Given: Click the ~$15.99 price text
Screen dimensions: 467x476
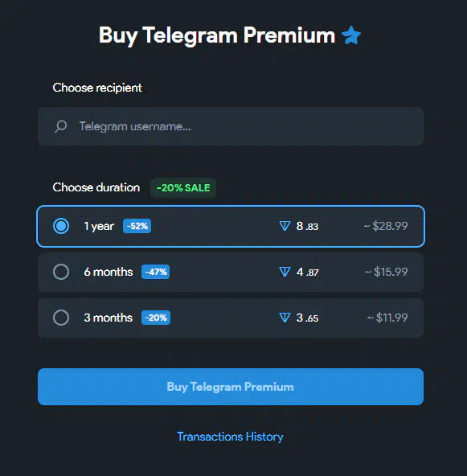Looking at the screenshot, I should (x=387, y=272).
